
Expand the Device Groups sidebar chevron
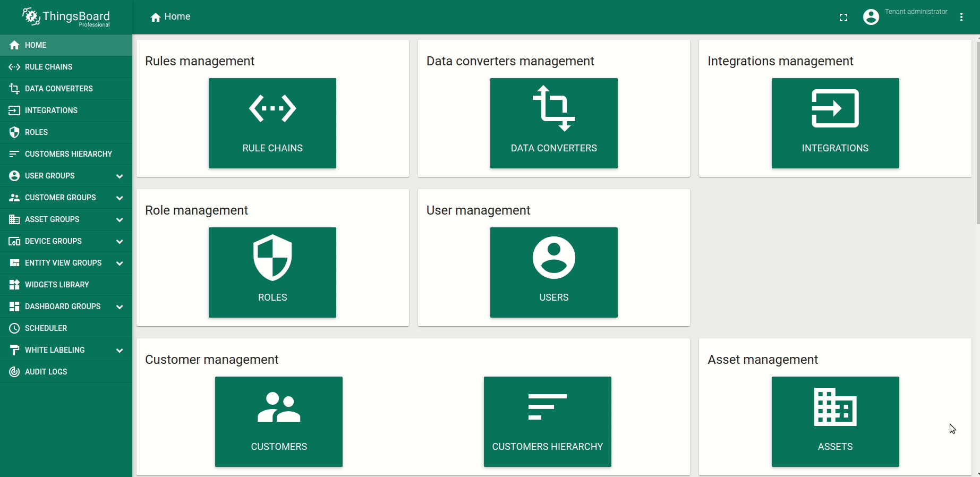tap(120, 242)
